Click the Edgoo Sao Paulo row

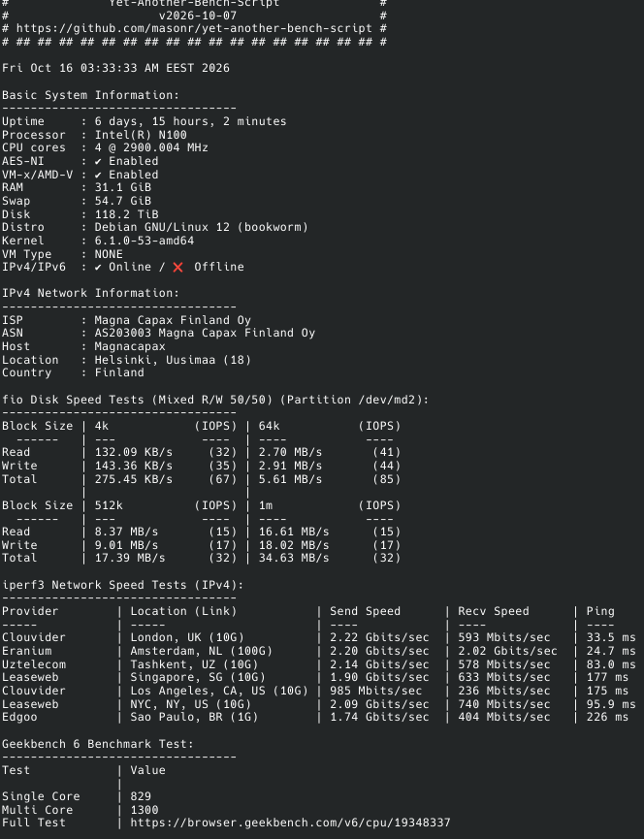click(315, 717)
